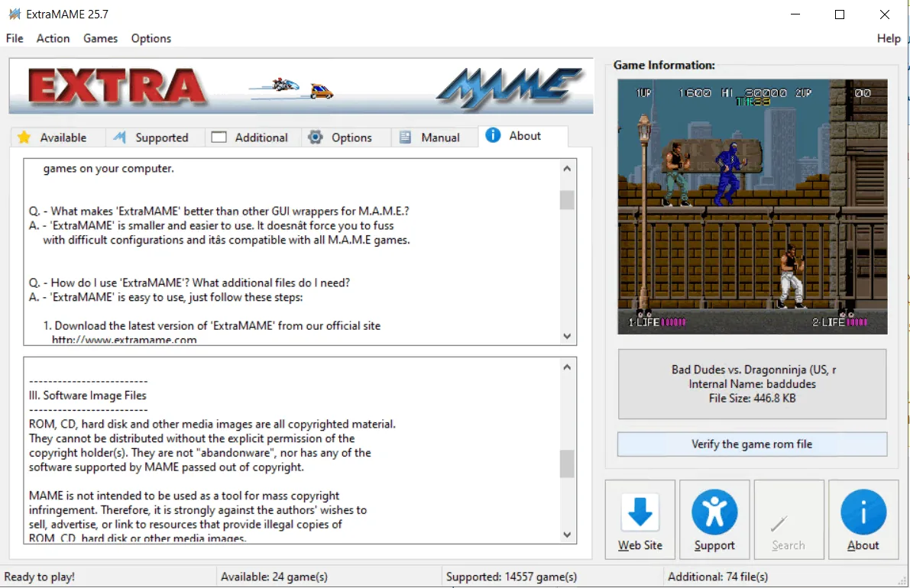Select the About tab

tap(523, 136)
